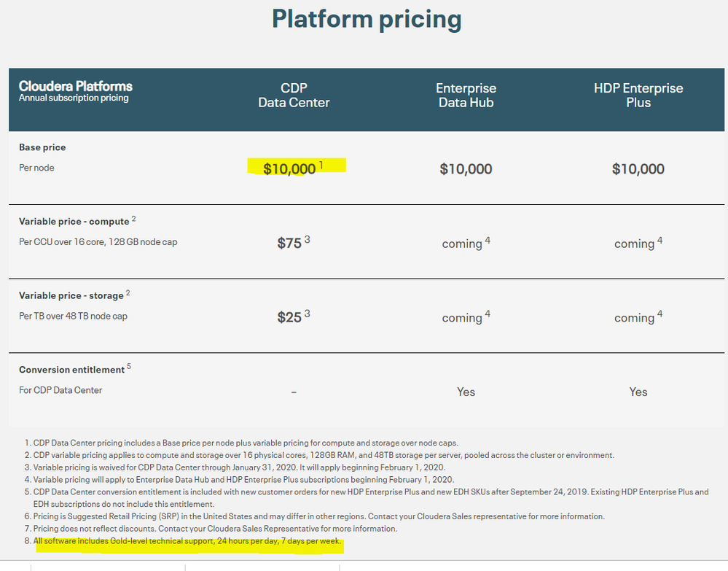Image resolution: width=728 pixels, height=571 pixels.
Task: Select the CDP Data Center column header
Action: (294, 96)
